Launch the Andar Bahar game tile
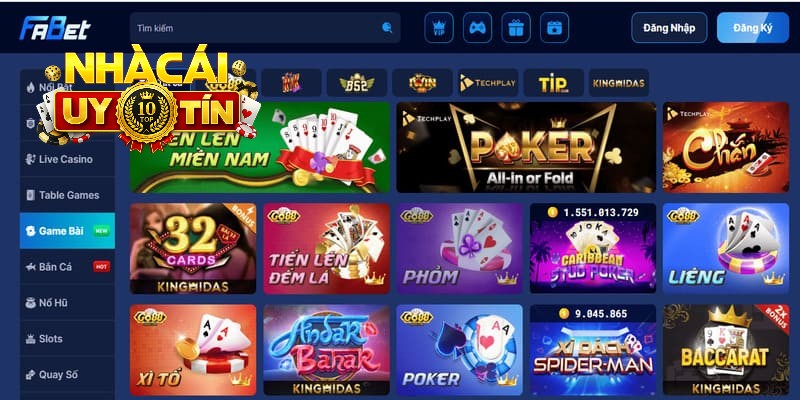This screenshot has height=400, width=800. click(x=327, y=350)
